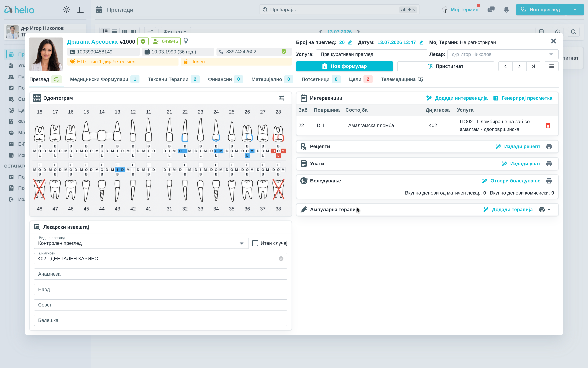
Task: Select the tooth 34 implant graphic
Action: [x=216, y=190]
